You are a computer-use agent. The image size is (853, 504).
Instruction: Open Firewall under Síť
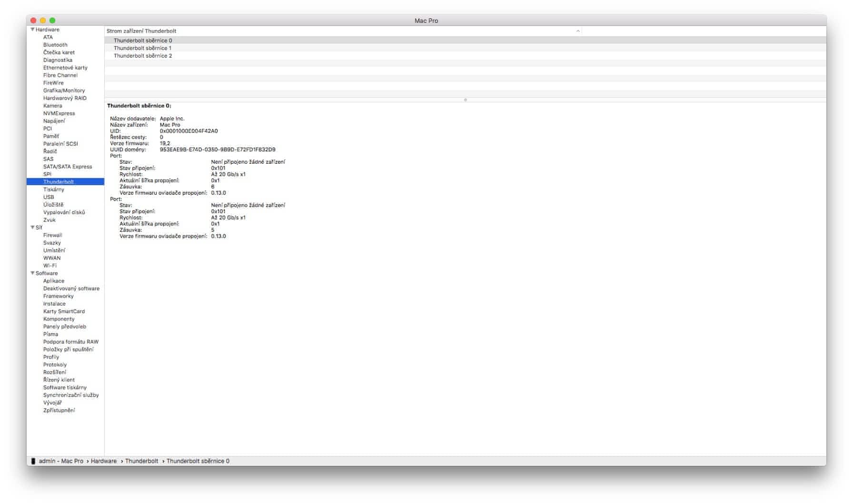(x=53, y=235)
